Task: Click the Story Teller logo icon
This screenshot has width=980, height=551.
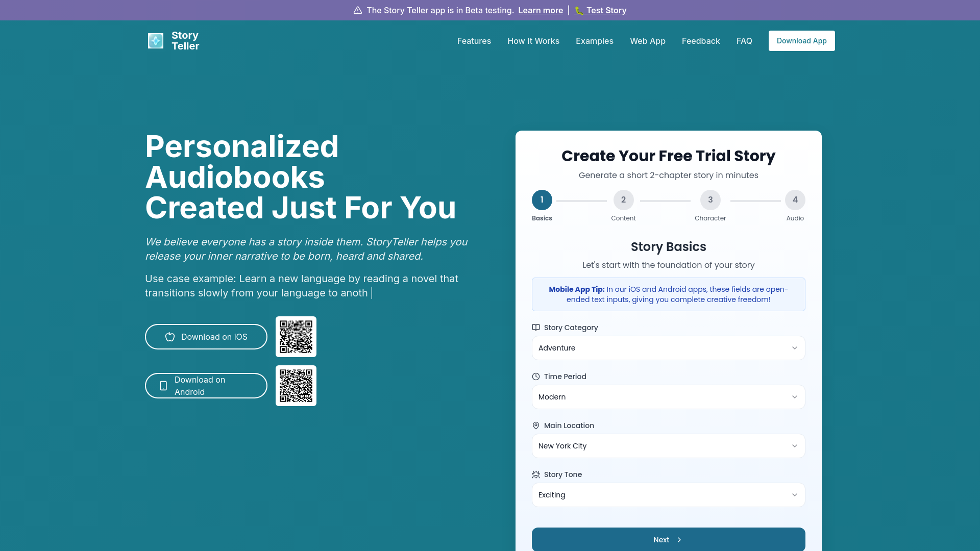Action: [x=155, y=40]
